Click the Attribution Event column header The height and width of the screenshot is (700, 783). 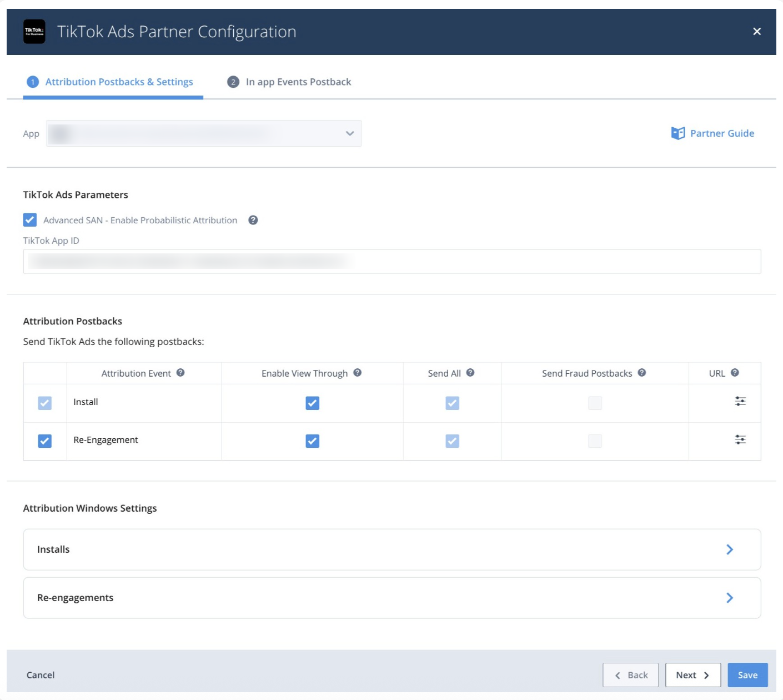click(136, 373)
